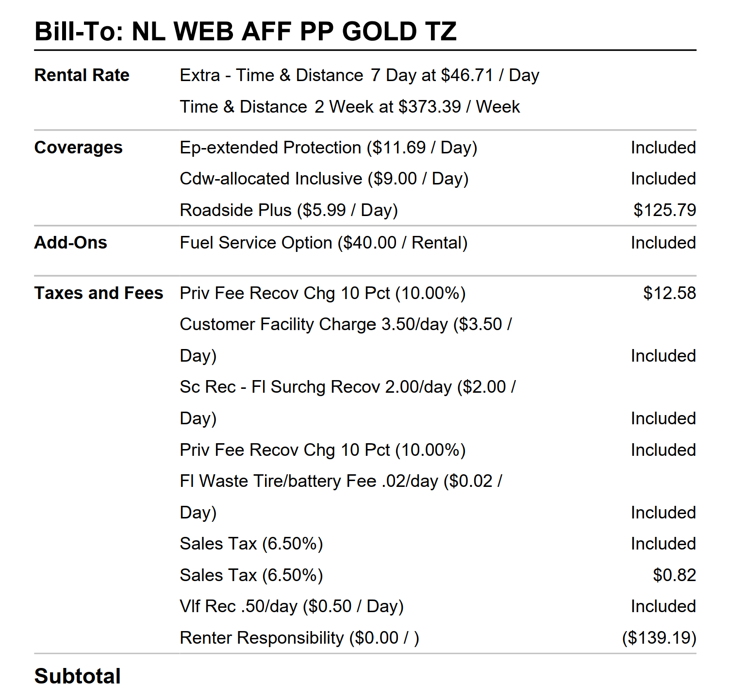Select the Fuel Service Option line

(x=323, y=243)
